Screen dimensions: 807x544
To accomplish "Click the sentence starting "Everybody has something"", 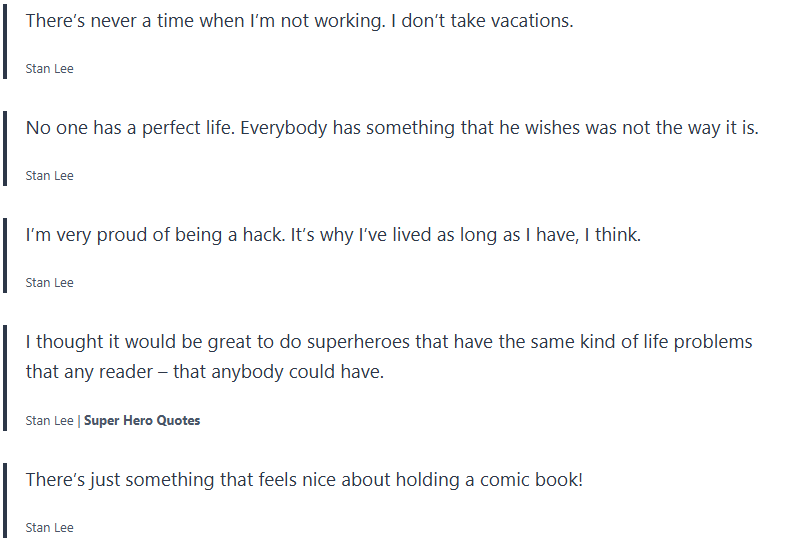I will [500, 128].
